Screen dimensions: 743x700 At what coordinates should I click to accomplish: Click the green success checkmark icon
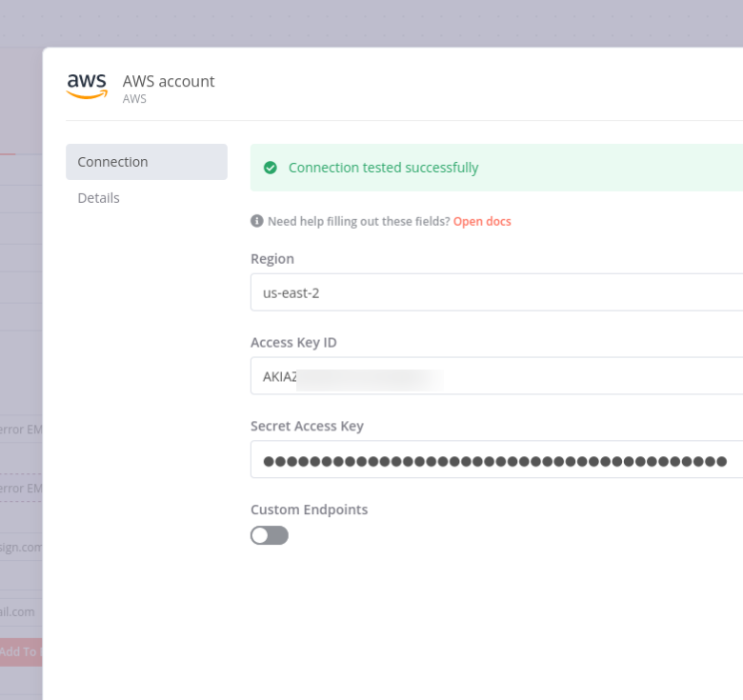click(x=271, y=168)
